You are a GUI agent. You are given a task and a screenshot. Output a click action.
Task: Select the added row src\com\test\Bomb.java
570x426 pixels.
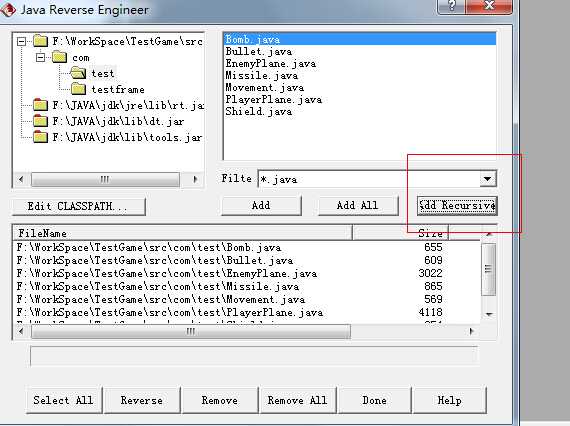(x=247, y=248)
